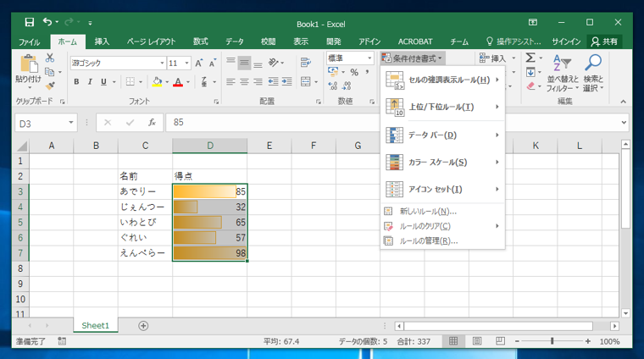This screenshot has height=359, width=644.
Task: Open the conditional formatting dropdown button
Action: (x=412, y=58)
